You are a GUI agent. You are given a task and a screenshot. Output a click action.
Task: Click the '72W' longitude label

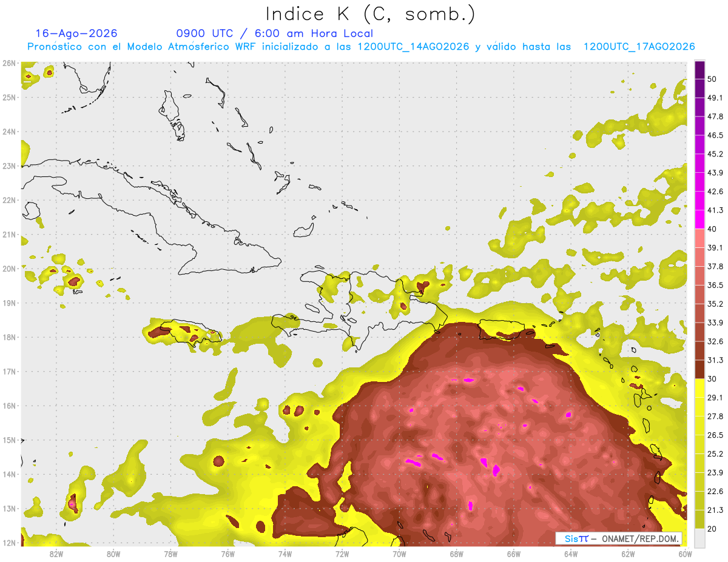[x=342, y=554]
